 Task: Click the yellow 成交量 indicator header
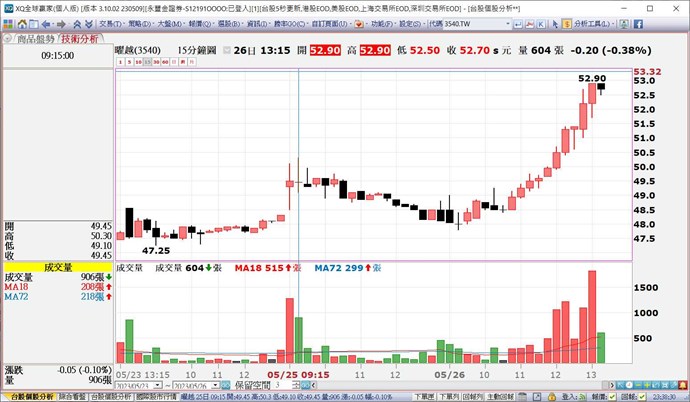click(58, 267)
